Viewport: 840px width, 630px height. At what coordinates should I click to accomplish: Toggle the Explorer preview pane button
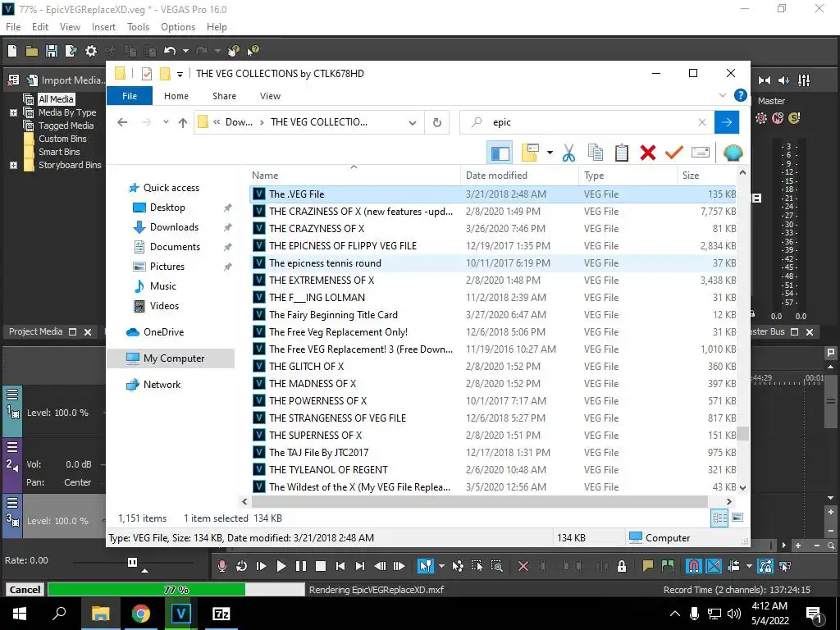500,153
